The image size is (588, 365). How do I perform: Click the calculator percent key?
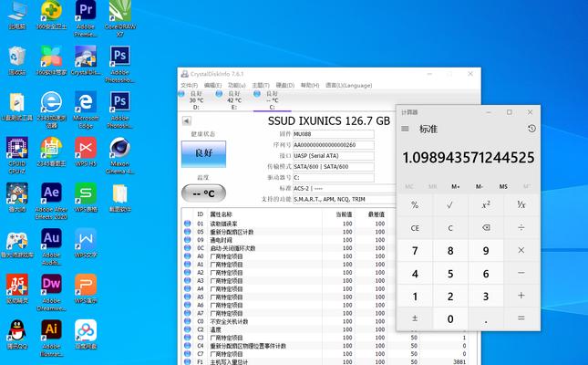(x=415, y=205)
